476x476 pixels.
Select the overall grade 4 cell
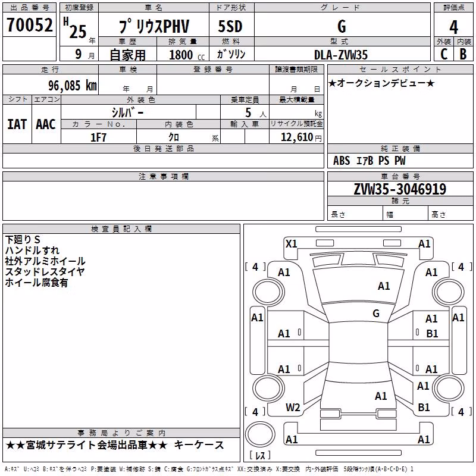tap(453, 27)
